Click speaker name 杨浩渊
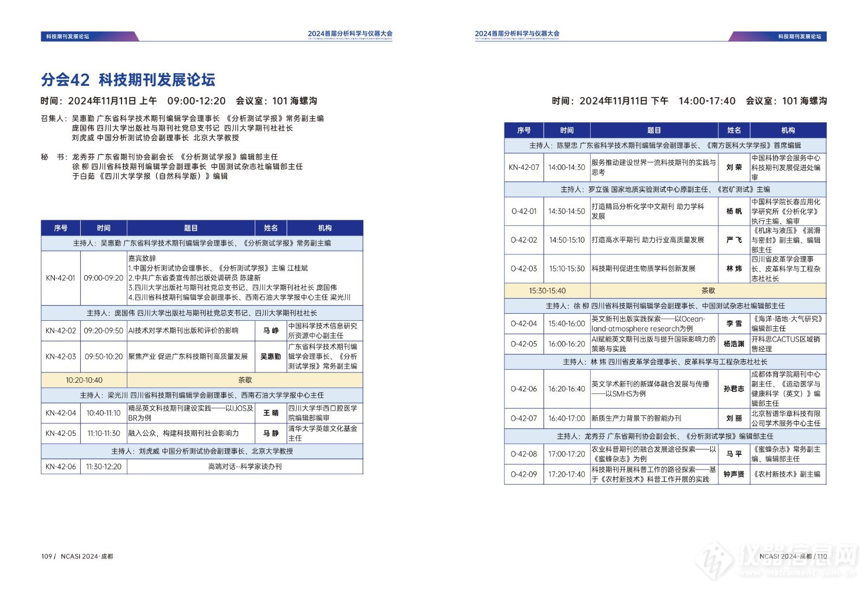868x589 pixels. coord(734,344)
